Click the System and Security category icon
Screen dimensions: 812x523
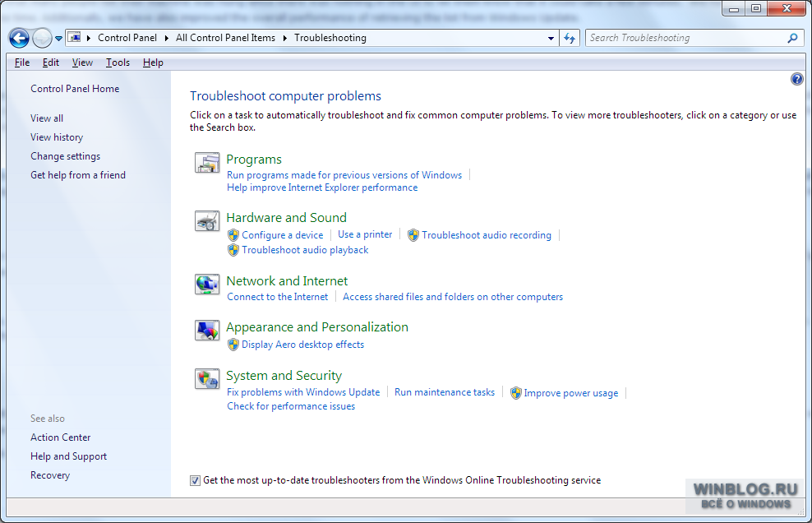[x=207, y=379]
